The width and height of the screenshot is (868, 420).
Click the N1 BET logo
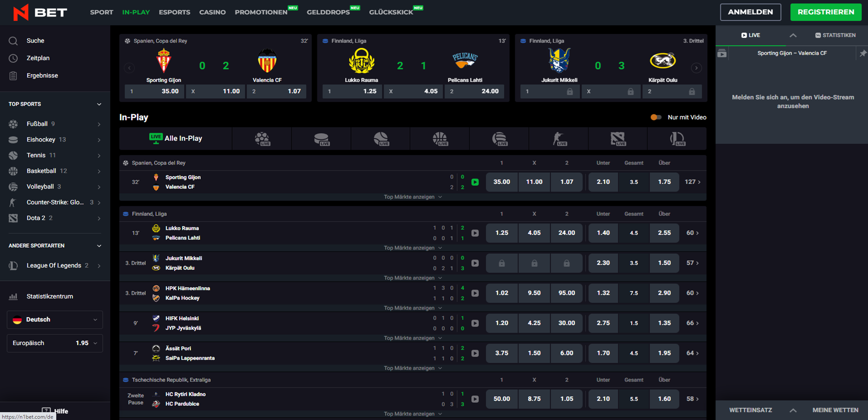click(x=40, y=12)
